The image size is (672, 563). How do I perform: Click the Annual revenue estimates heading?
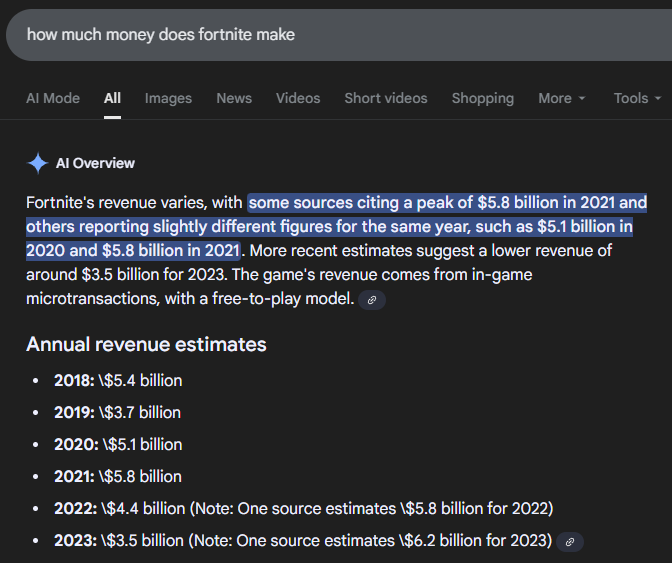[x=146, y=344]
